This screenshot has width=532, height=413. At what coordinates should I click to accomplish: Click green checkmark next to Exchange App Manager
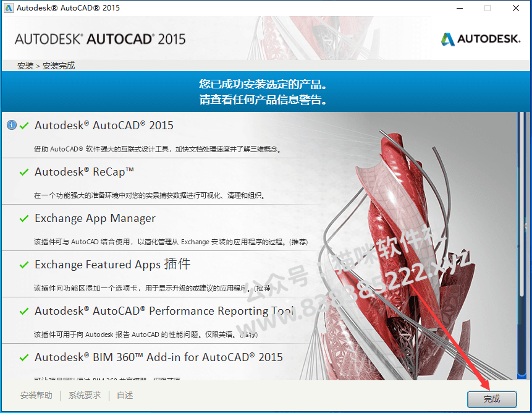coord(24,218)
